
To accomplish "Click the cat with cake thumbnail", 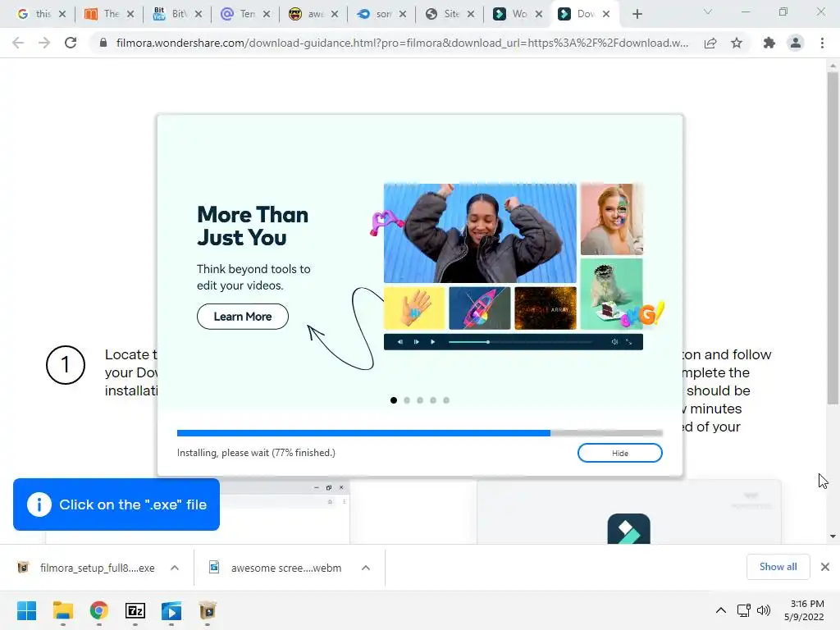I will click(x=611, y=294).
